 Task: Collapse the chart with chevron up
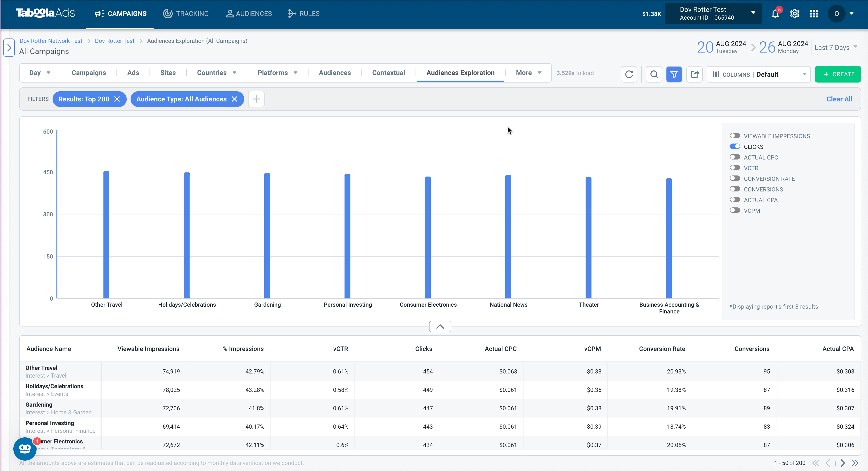440,326
